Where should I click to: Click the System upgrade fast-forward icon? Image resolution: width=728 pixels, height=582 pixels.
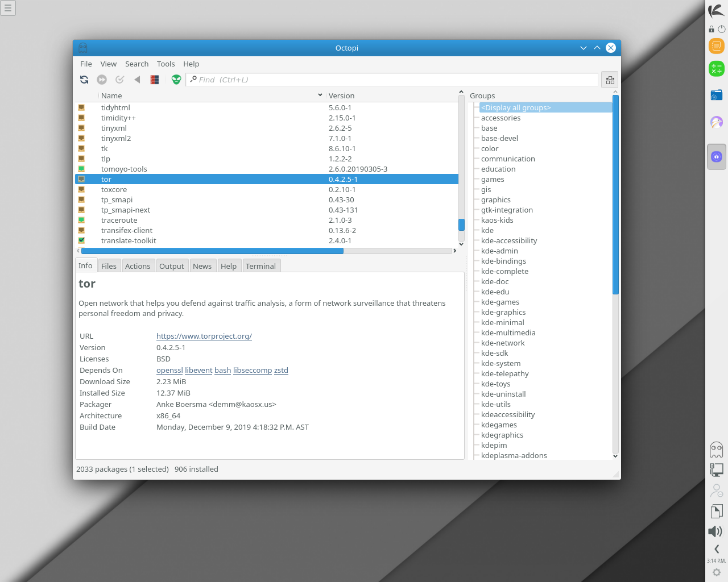point(102,80)
